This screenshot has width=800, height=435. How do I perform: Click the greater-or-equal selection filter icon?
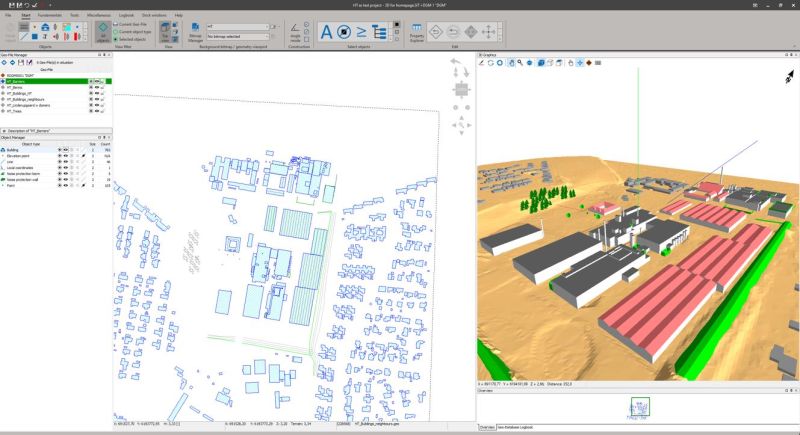pyautogui.click(x=361, y=32)
